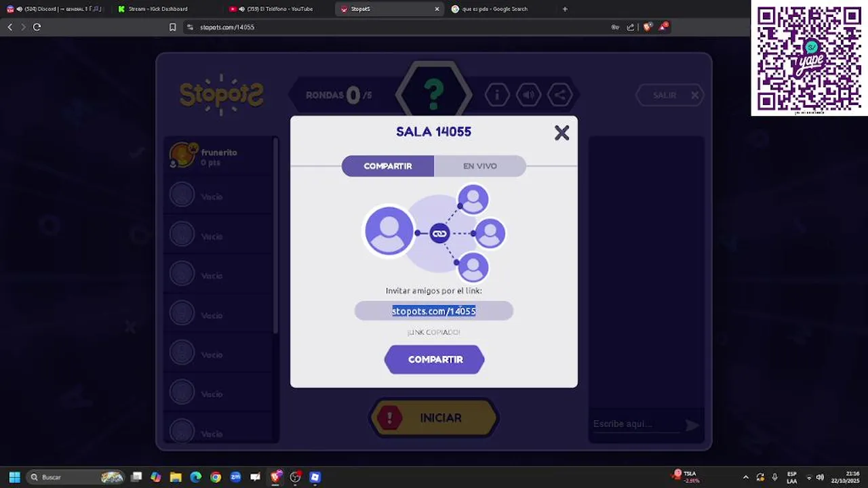Open the Roblox icon on the taskbar
This screenshot has height=488, width=868.
click(315, 477)
